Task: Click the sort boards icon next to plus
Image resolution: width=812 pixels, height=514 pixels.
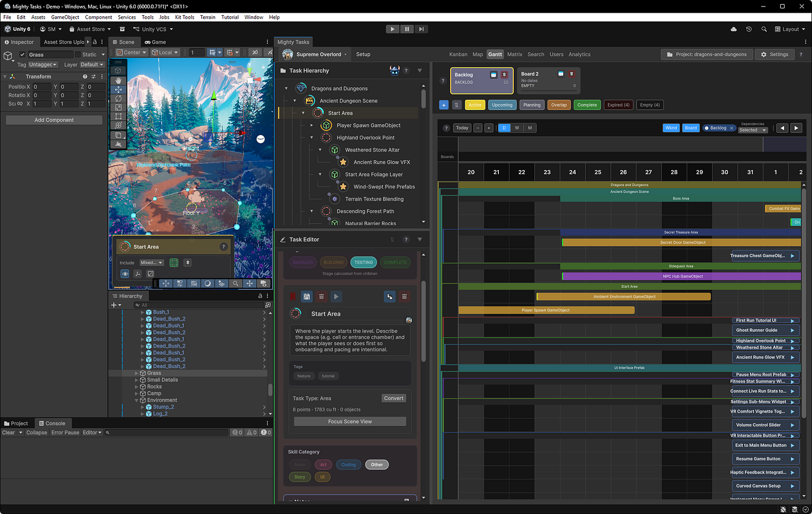Action: point(456,105)
